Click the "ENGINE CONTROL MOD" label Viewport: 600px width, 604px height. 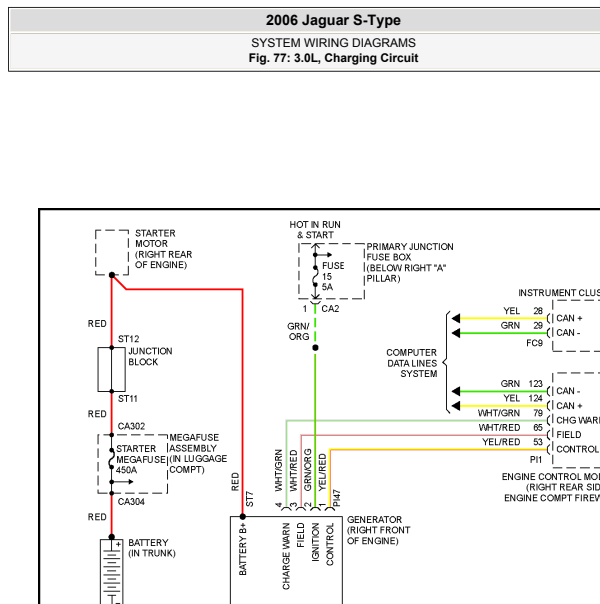pos(551,477)
